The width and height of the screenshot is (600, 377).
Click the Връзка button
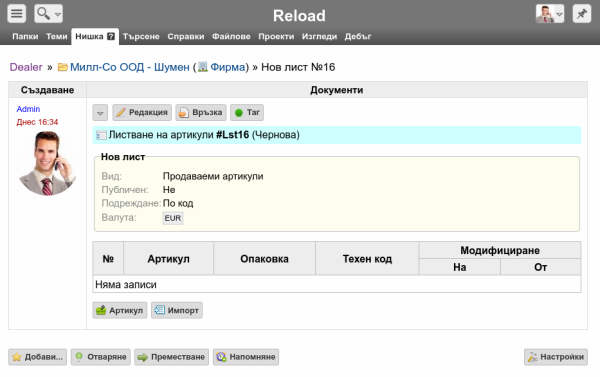coord(201,113)
